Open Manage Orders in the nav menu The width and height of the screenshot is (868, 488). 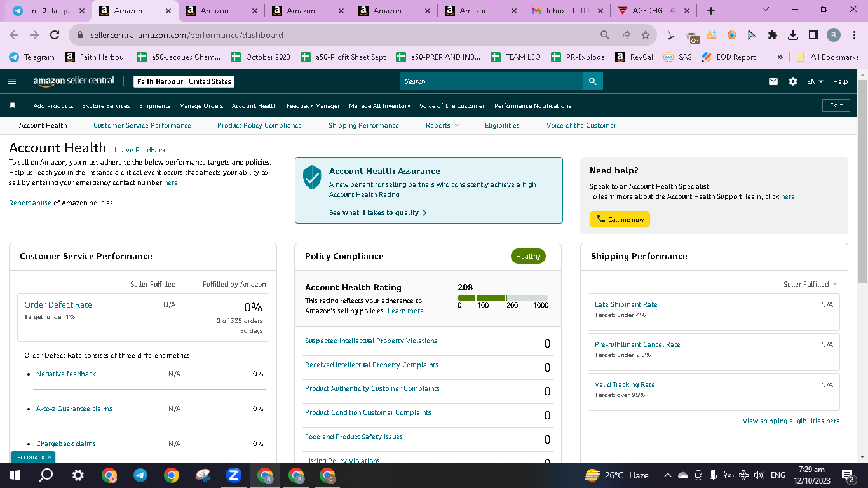coord(201,105)
